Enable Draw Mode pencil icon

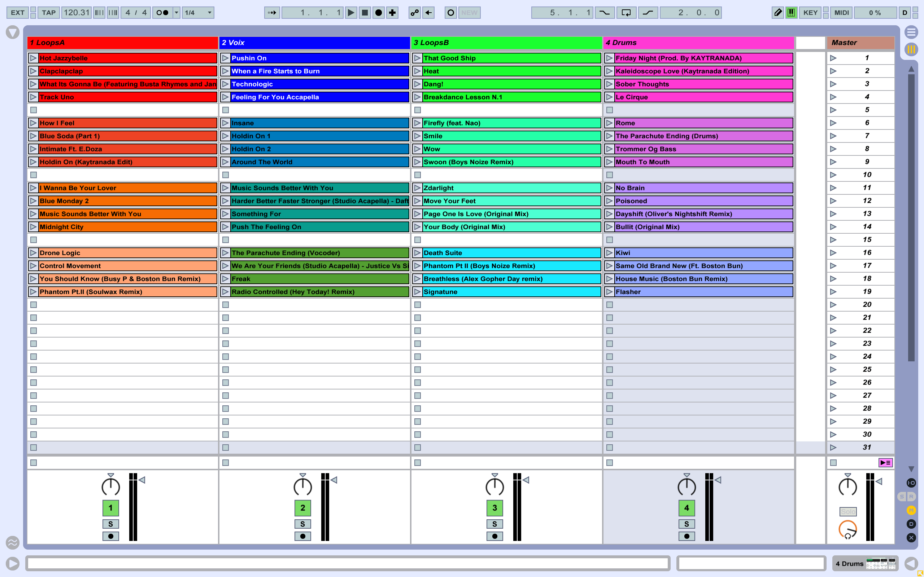pyautogui.click(x=777, y=13)
